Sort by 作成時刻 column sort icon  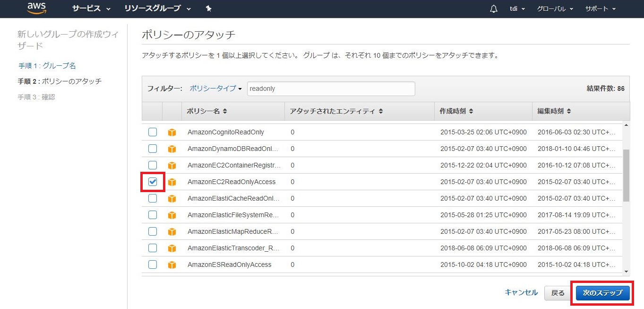click(x=471, y=112)
